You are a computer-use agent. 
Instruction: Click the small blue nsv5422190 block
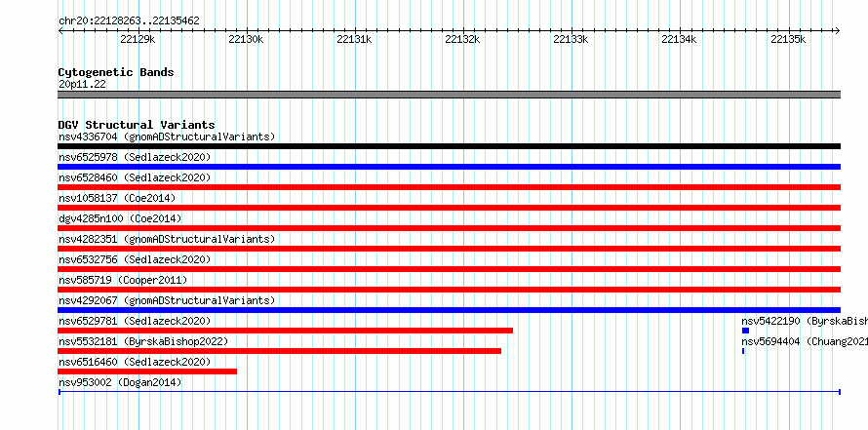click(746, 331)
